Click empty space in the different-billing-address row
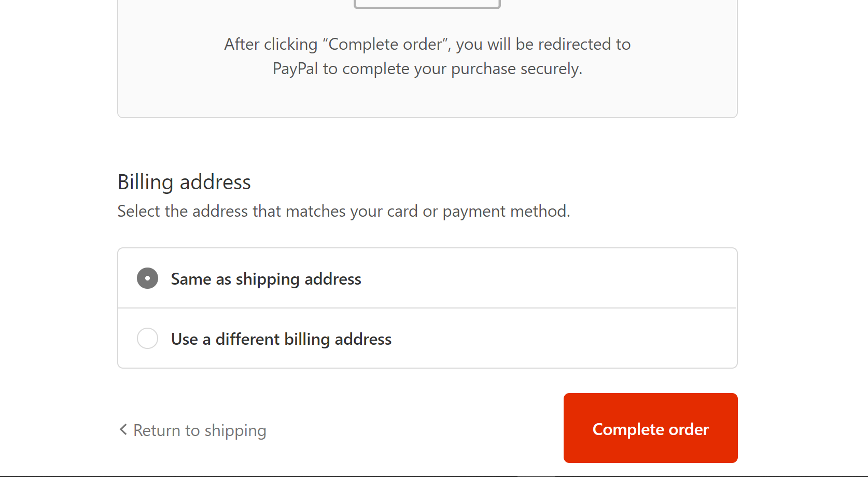This screenshot has width=868, height=477. pyautogui.click(x=560, y=339)
